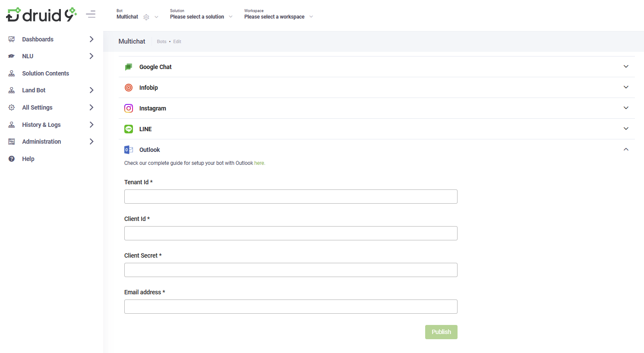Screen dimensions: 644x353
Task: Click the Google Chat channel icon
Action: coord(129,67)
